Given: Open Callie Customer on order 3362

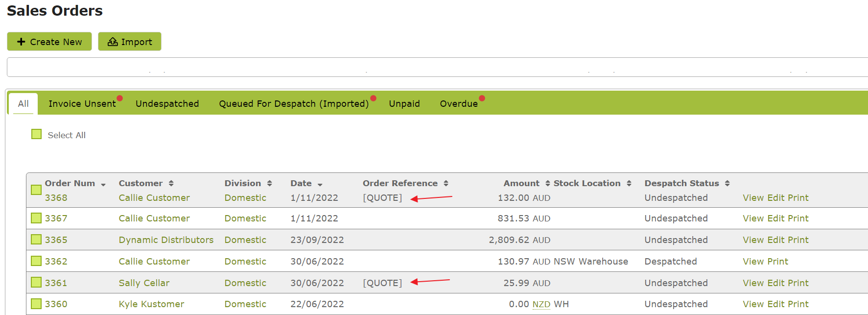Looking at the screenshot, I should coord(154,261).
